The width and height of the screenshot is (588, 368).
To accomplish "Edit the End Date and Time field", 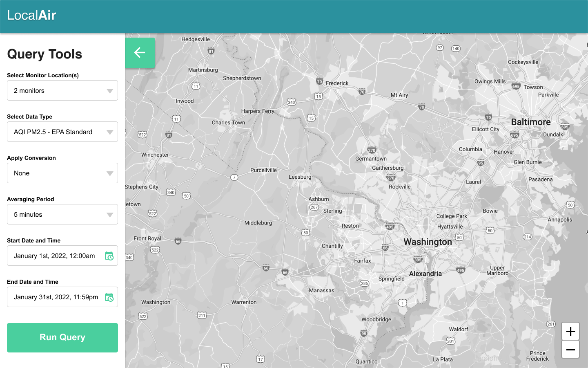I will [62, 297].
